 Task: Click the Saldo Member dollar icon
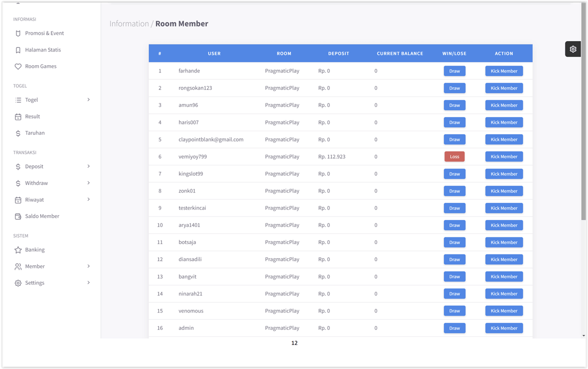[17, 216]
